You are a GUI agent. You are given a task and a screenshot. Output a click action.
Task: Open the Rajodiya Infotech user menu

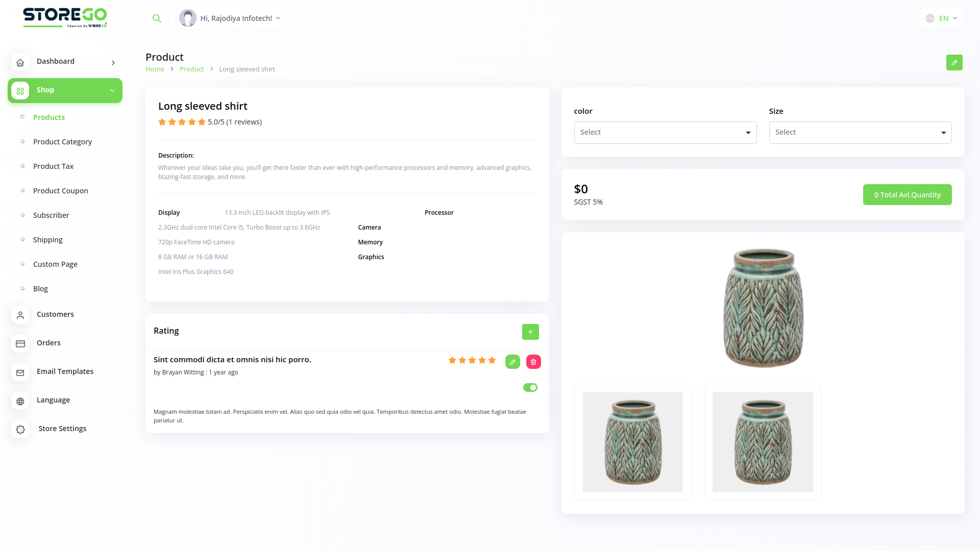[231, 18]
